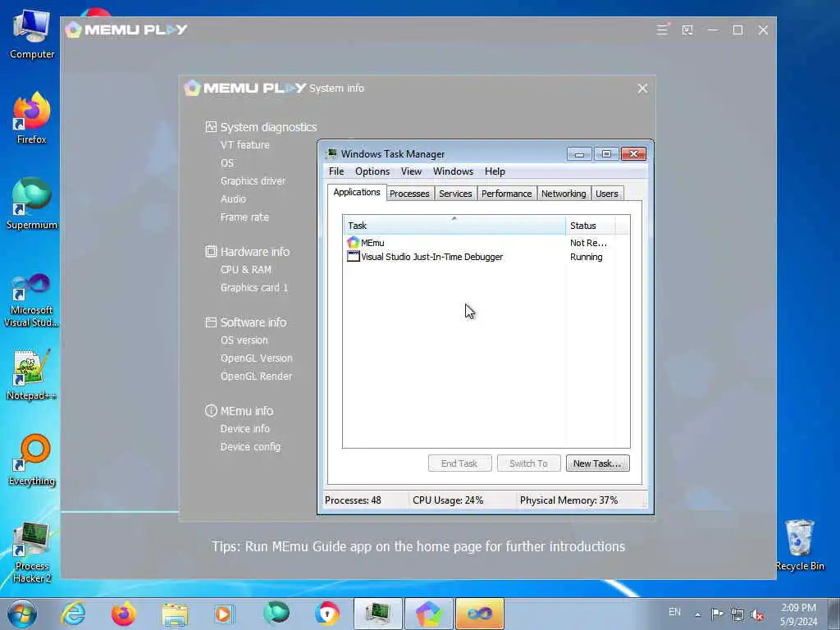The width and height of the screenshot is (840, 630).
Task: Select Audio in System info
Action: (233, 199)
